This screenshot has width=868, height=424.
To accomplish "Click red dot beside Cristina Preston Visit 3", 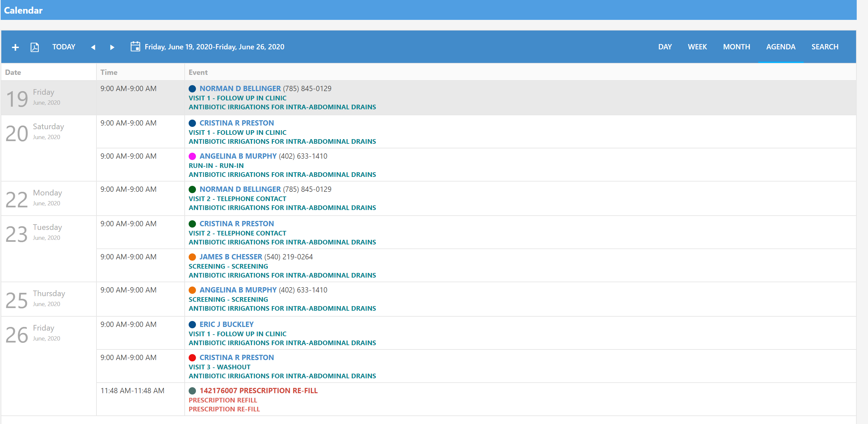I will pyautogui.click(x=192, y=358).
